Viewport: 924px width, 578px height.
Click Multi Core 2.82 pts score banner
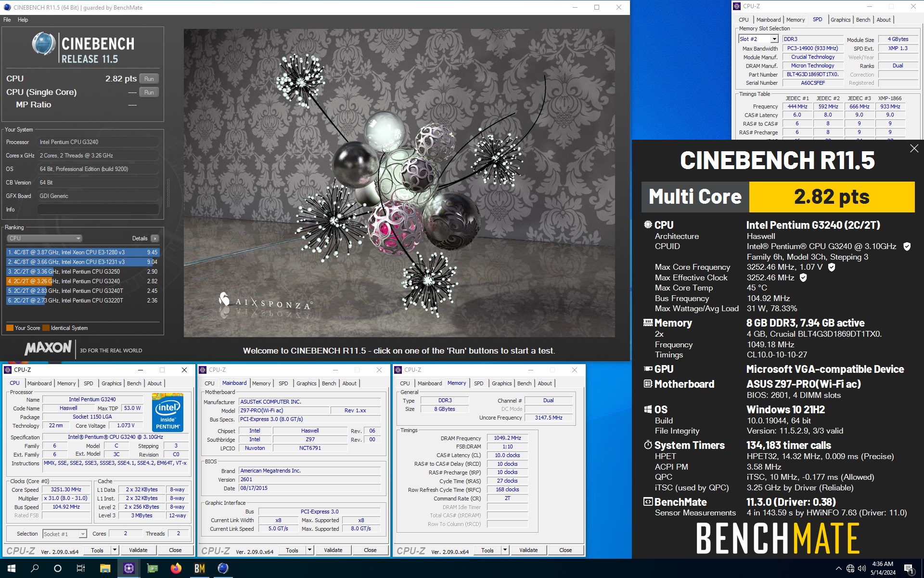tap(778, 197)
